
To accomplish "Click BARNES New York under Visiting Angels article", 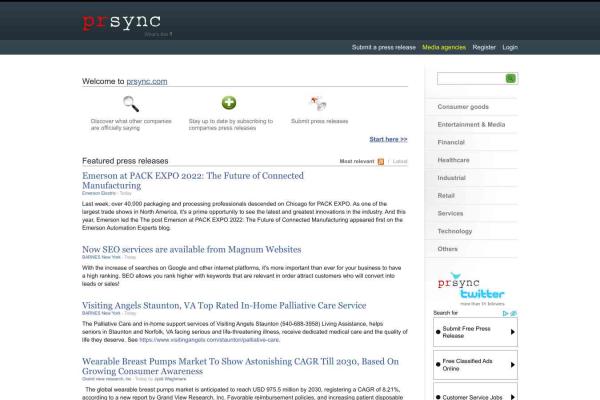I will click(101, 313).
